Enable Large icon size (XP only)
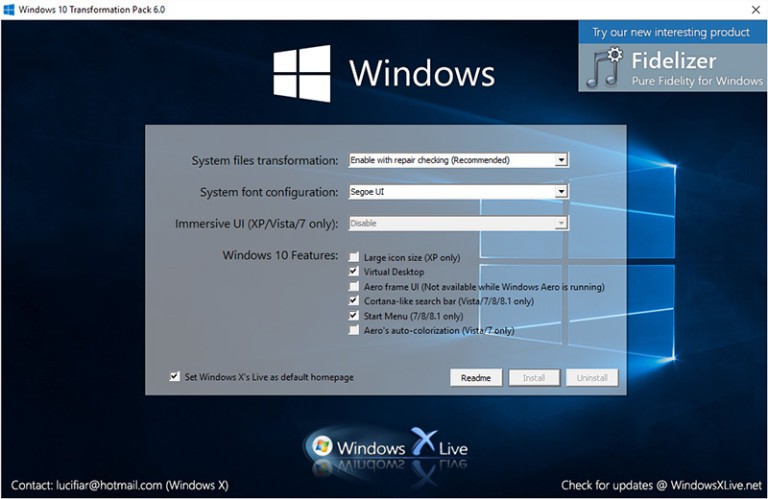 tap(354, 257)
